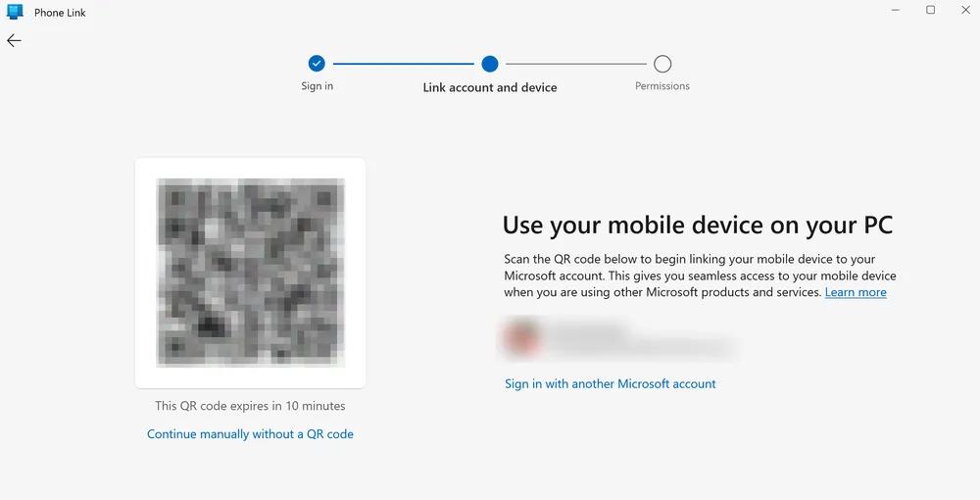The height and width of the screenshot is (500, 980).
Task: Maximize the Phone Link window
Action: 930,10
